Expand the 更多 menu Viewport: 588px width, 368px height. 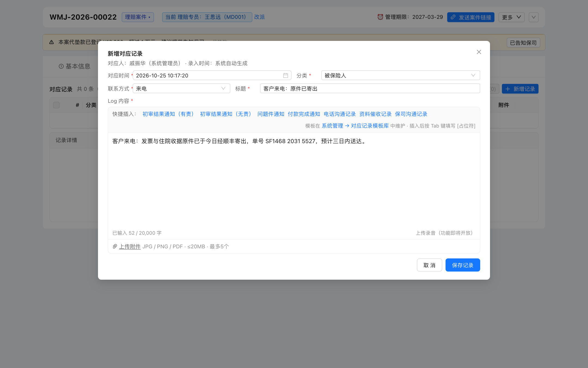[x=511, y=17]
